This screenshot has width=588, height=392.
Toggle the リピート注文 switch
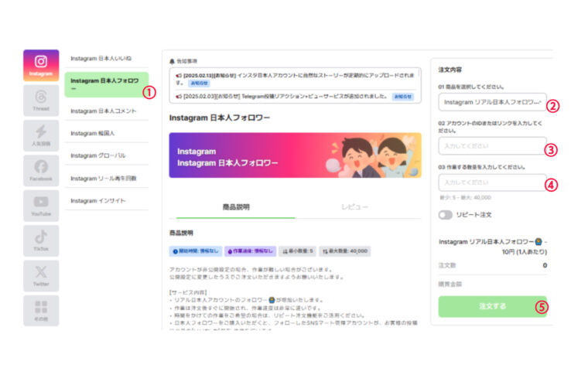(x=445, y=215)
